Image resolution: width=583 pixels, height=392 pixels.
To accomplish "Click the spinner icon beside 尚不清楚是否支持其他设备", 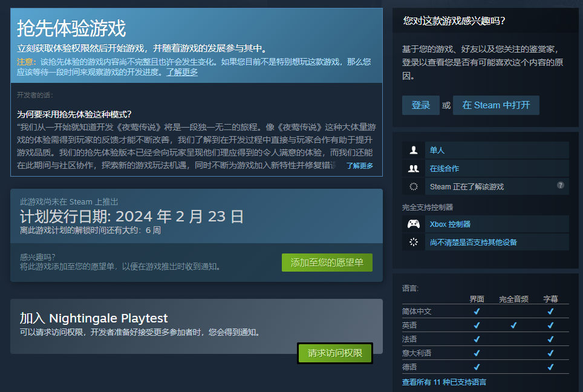I will point(414,242).
